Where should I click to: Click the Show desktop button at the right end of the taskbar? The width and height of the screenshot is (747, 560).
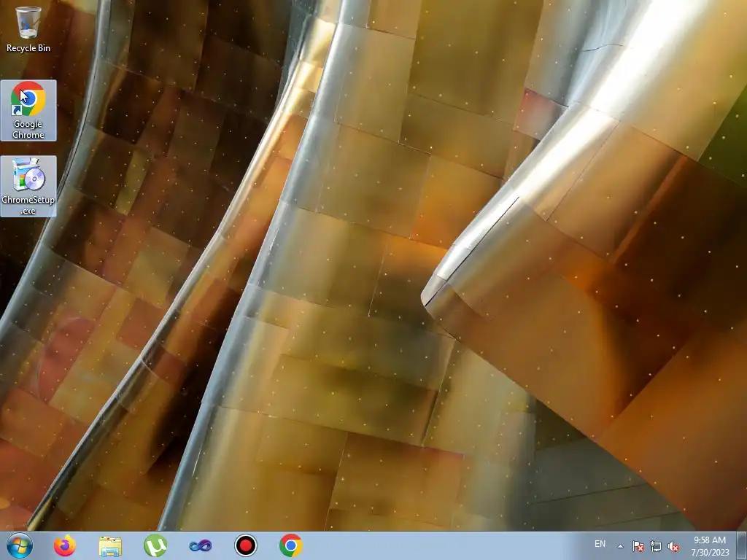pos(742,545)
